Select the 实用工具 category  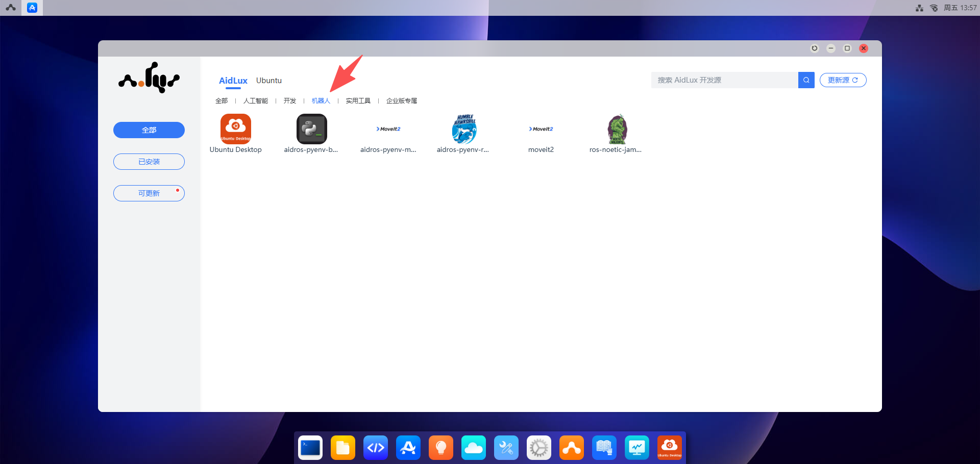click(358, 101)
